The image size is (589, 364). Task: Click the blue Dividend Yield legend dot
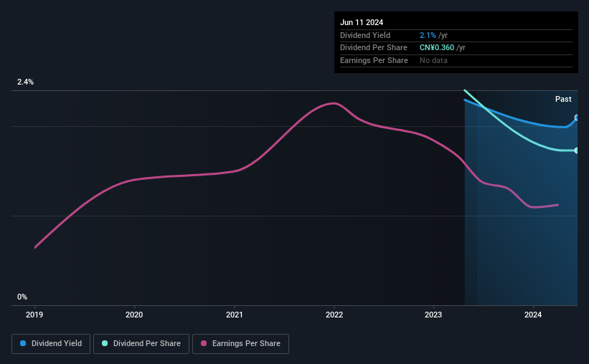(23, 343)
